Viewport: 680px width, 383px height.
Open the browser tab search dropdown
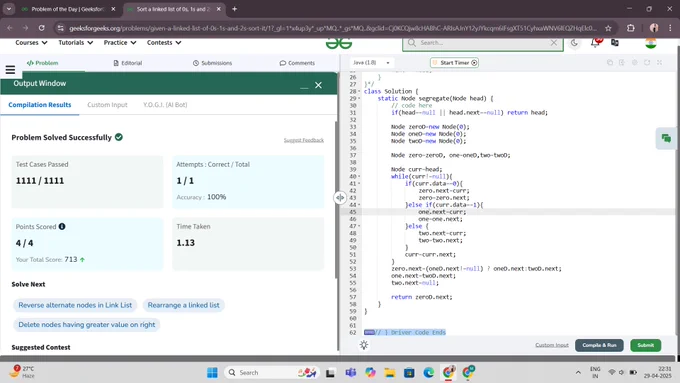coord(9,9)
